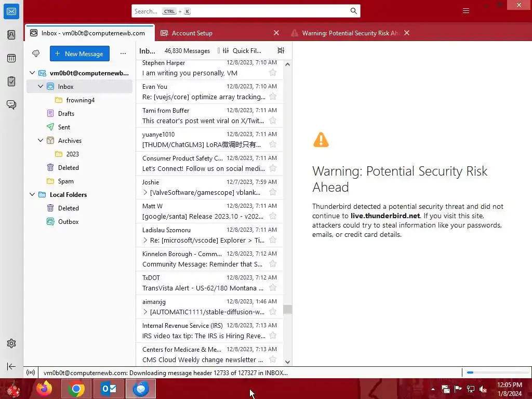This screenshot has height=399, width=532.
Task: Open the Thunderbird hamburger menu
Action: pyautogui.click(x=466, y=11)
